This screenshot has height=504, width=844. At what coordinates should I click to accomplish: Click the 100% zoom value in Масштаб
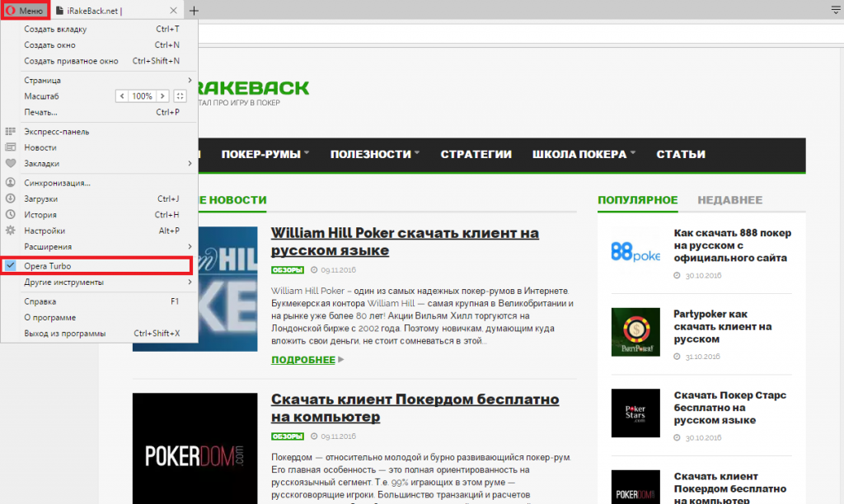click(x=142, y=96)
